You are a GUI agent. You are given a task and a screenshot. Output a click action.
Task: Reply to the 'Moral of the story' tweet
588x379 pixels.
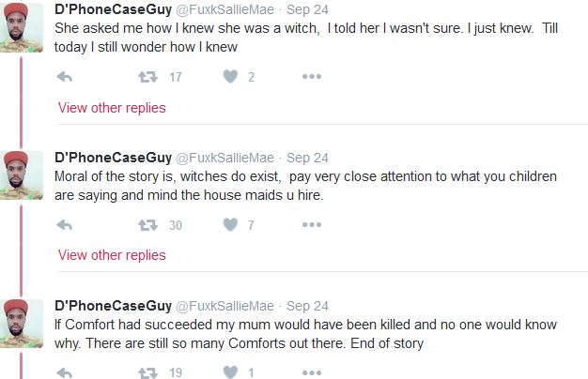point(65,225)
